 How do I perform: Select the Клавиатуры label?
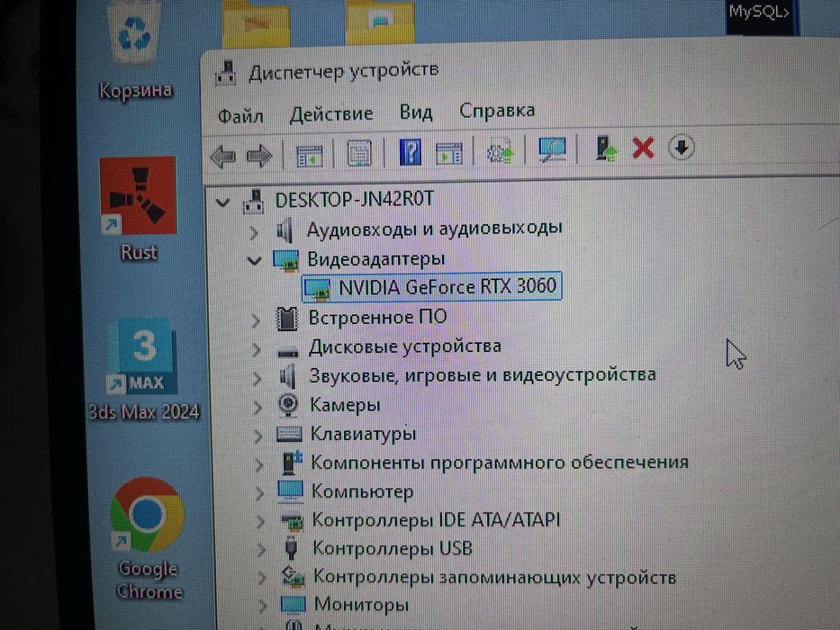(x=363, y=434)
